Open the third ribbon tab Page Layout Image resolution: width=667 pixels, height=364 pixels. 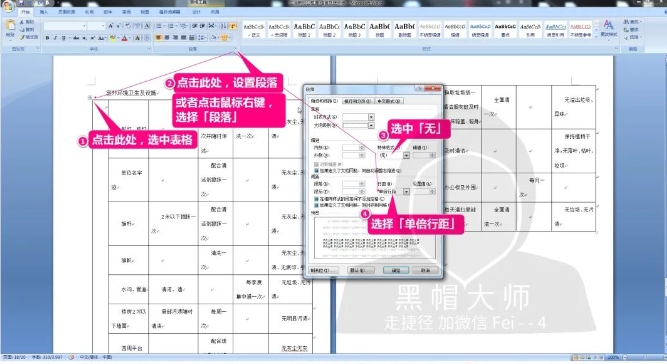[66, 12]
